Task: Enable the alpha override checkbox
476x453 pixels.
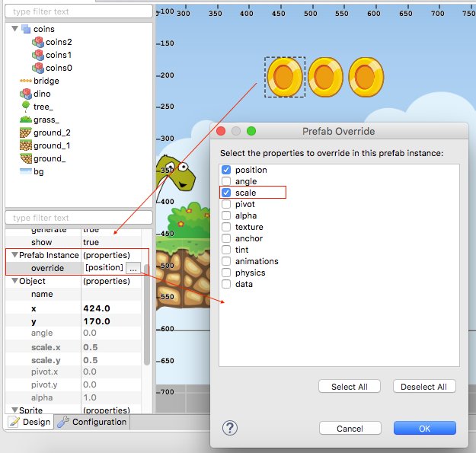Action: 226,215
